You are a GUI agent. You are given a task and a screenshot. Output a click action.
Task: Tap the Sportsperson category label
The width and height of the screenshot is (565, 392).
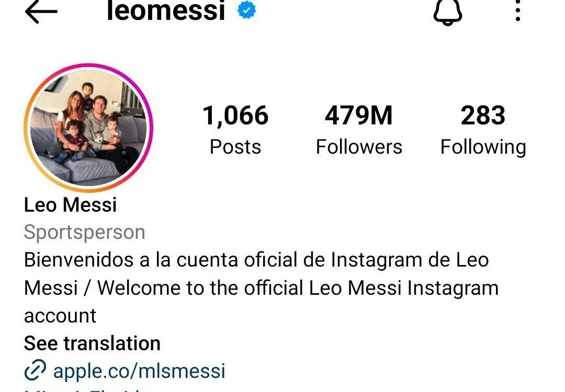85,233
